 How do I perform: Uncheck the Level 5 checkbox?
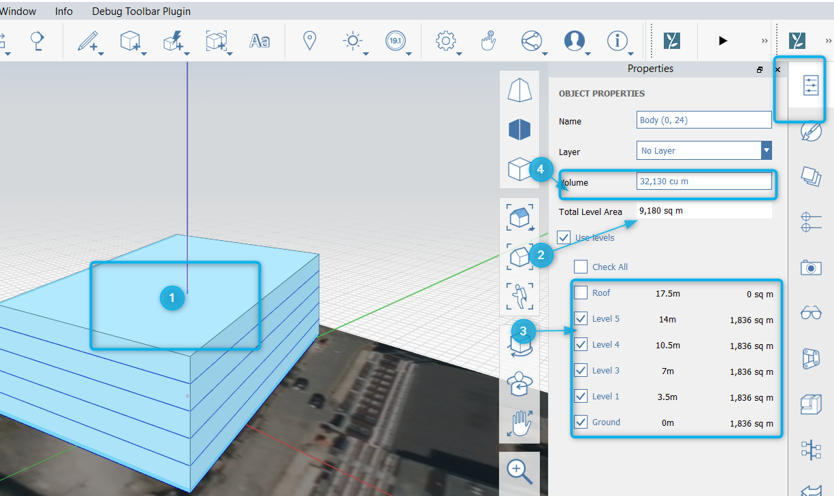(581, 318)
